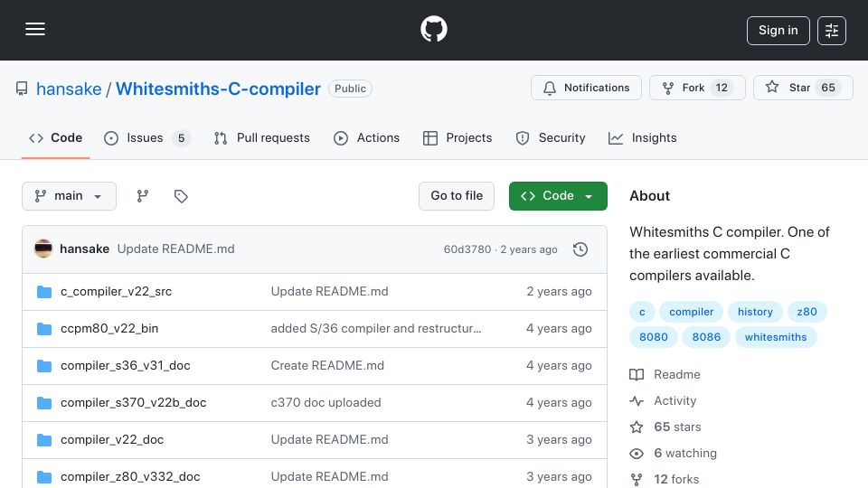Image resolution: width=868 pixels, height=488 pixels.
Task: Open the ccpm80_v22_bin folder
Action: click(x=109, y=329)
